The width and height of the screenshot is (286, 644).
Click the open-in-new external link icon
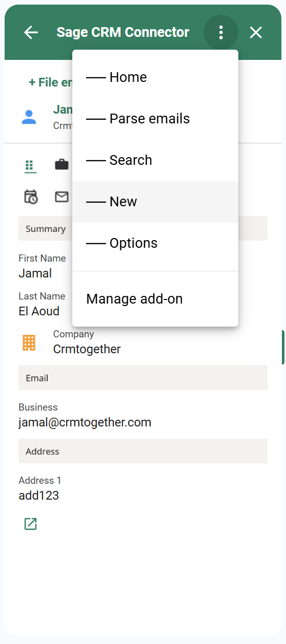click(x=31, y=524)
